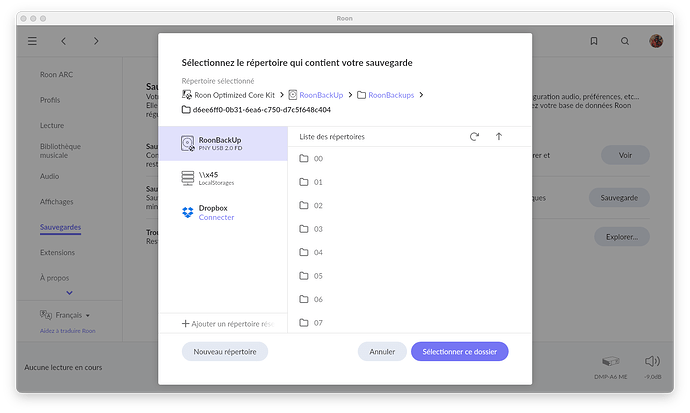Click Aucune lecture en cours status
The width and height of the screenshot is (690, 413).
click(63, 367)
